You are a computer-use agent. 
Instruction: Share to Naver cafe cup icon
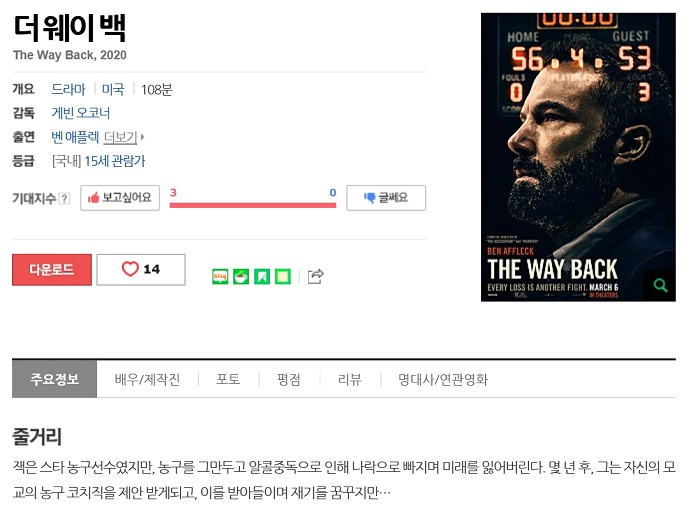tap(241, 277)
